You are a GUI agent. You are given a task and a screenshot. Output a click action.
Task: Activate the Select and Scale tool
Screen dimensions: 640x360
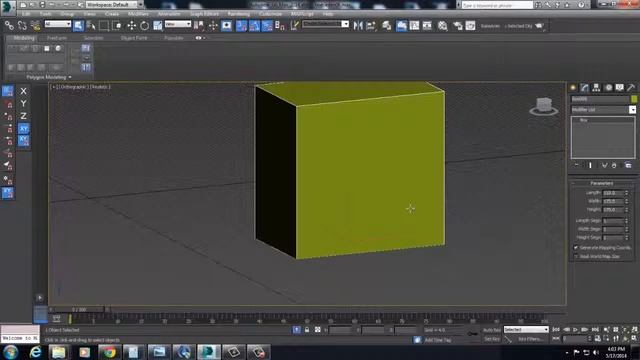click(158, 26)
